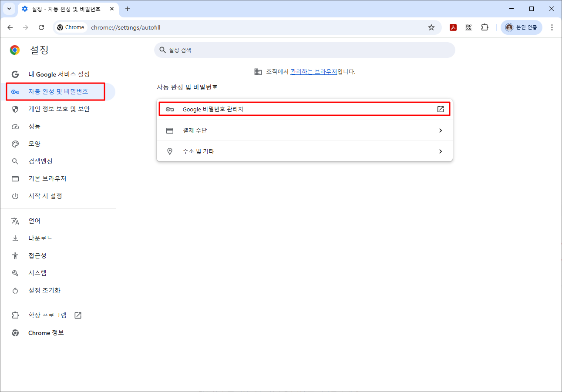
Task: Click the QR code extension icon
Action: (x=469, y=27)
